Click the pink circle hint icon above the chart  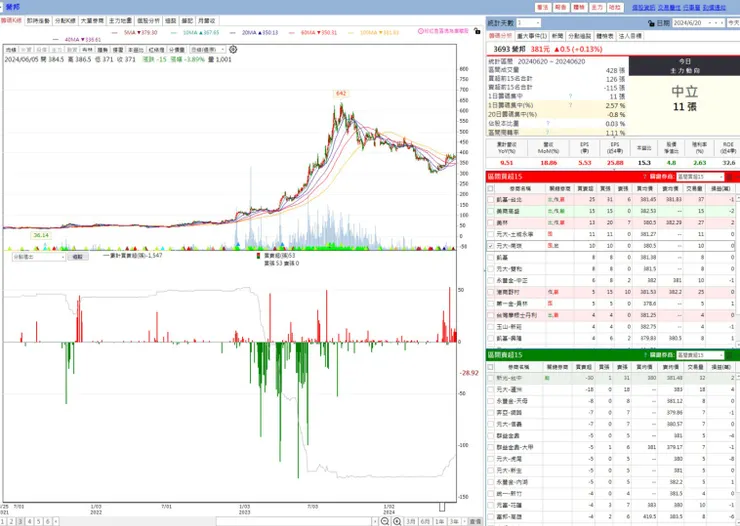tap(420, 31)
